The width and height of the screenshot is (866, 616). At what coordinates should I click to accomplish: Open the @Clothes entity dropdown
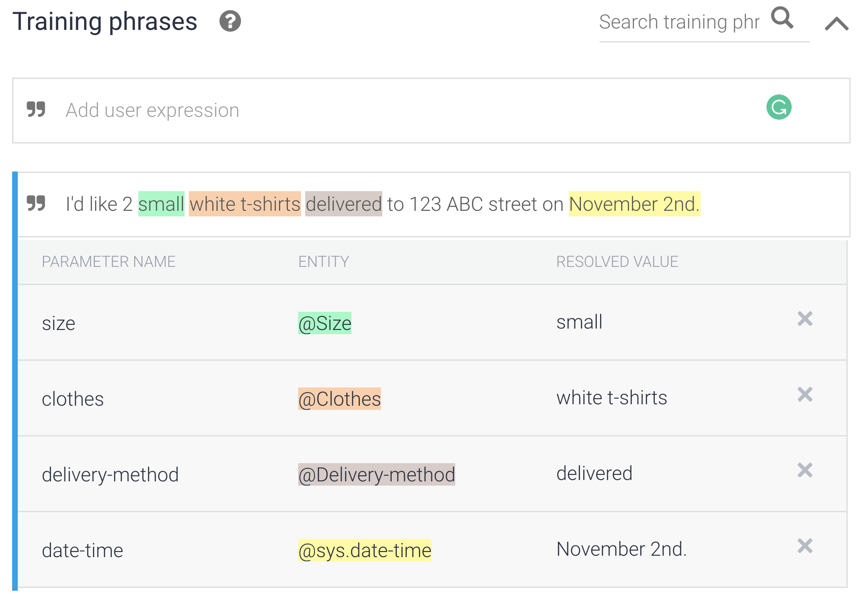(x=339, y=399)
